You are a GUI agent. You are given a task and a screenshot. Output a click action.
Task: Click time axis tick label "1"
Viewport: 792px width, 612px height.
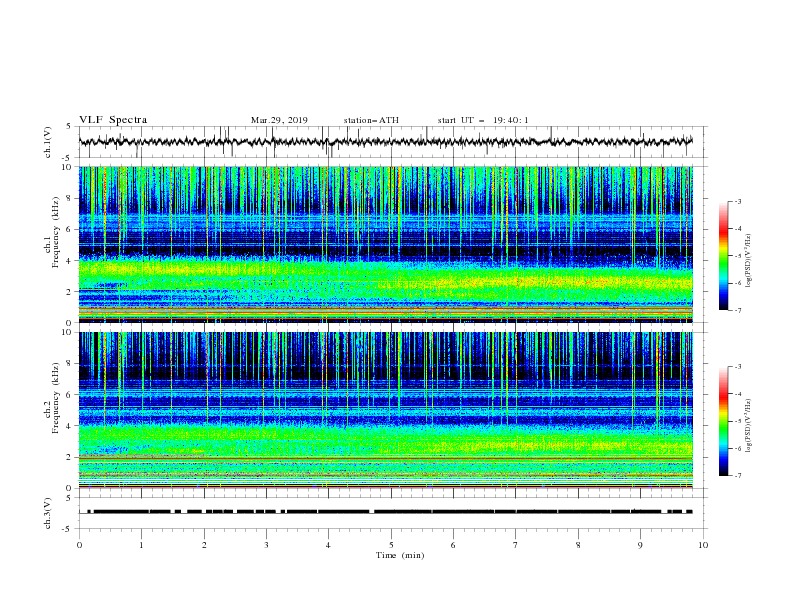[x=142, y=545]
